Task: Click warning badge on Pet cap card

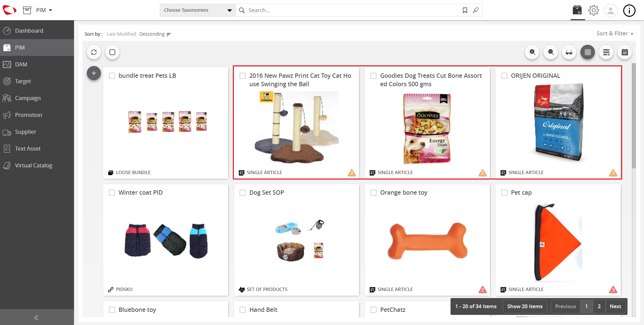Action: coord(613,290)
